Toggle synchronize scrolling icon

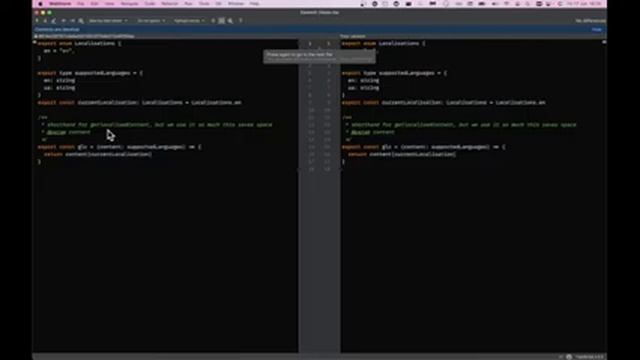pyautogui.click(x=222, y=20)
